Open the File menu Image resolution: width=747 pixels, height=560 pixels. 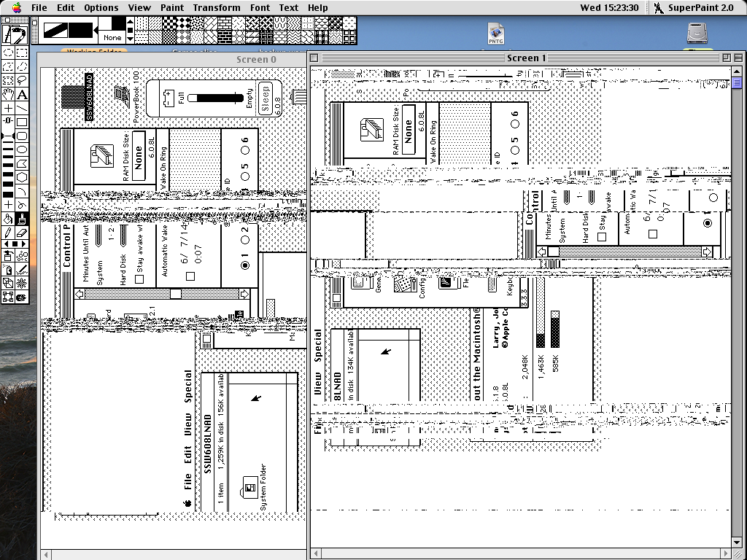click(39, 7)
